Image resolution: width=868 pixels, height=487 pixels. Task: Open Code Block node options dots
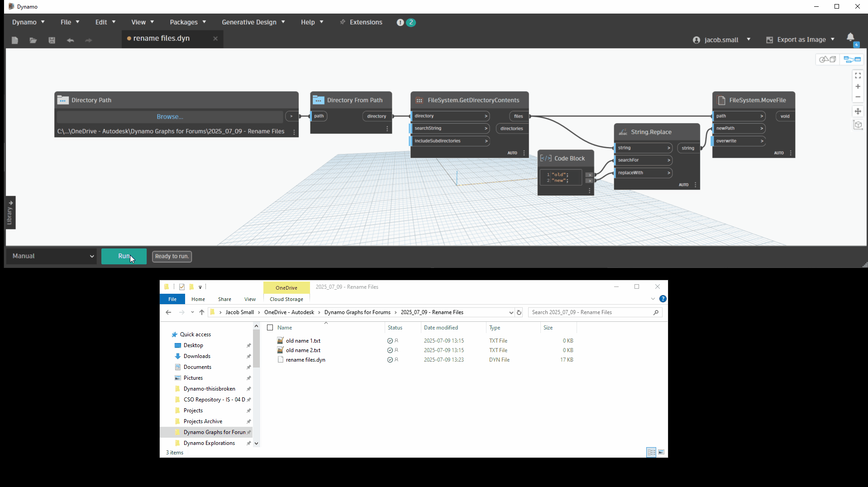coord(589,191)
